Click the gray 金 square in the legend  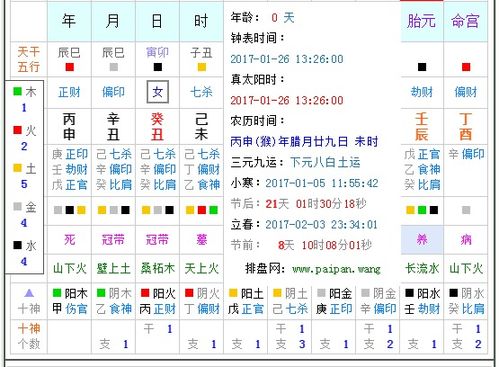click(17, 207)
